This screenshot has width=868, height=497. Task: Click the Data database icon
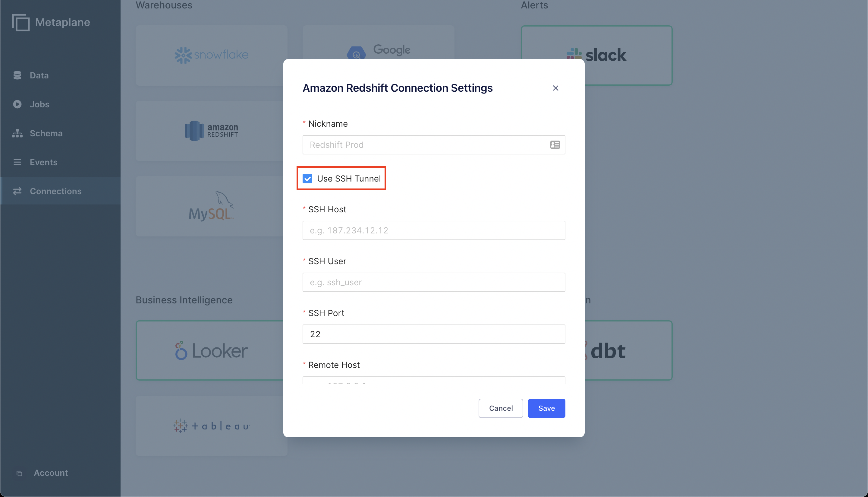(x=17, y=75)
